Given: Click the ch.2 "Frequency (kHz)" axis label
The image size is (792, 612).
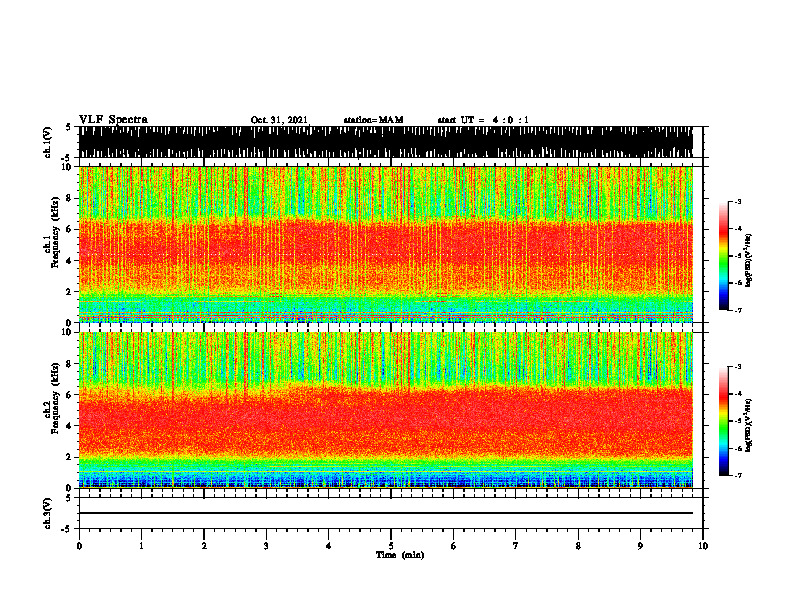Looking at the screenshot, I should coord(55,398).
